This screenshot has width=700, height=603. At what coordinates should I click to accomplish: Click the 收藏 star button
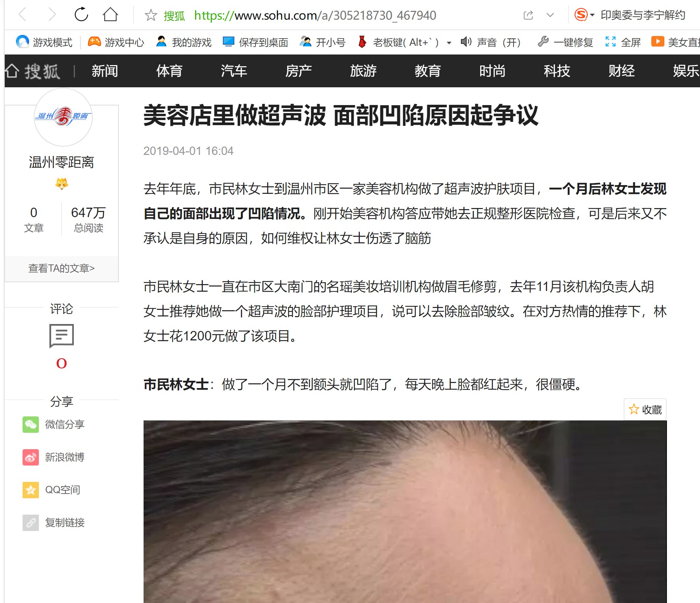(645, 410)
